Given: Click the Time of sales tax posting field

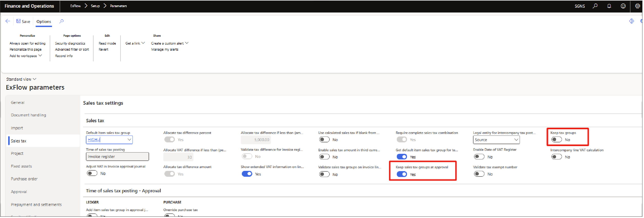Looking at the screenshot, I should coord(117,157).
